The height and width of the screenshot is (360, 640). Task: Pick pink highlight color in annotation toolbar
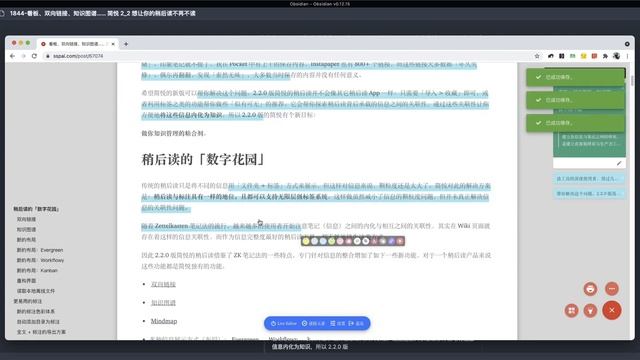[x=340, y=241]
